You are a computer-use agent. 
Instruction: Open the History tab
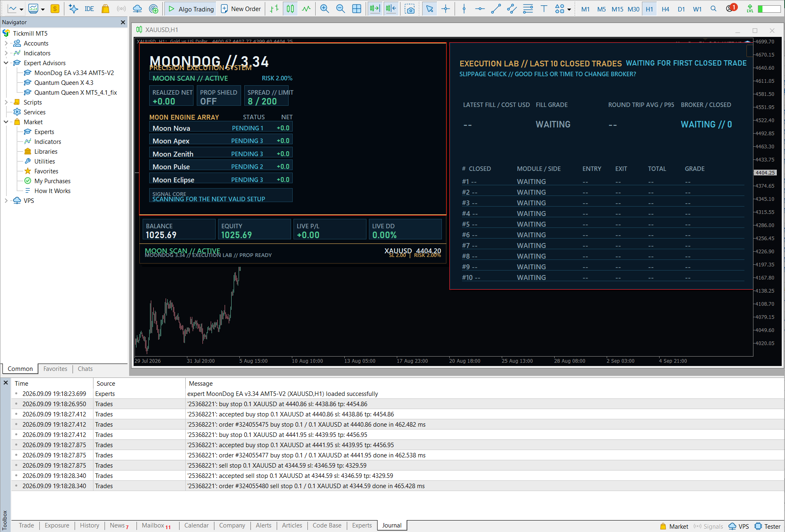tap(89, 525)
